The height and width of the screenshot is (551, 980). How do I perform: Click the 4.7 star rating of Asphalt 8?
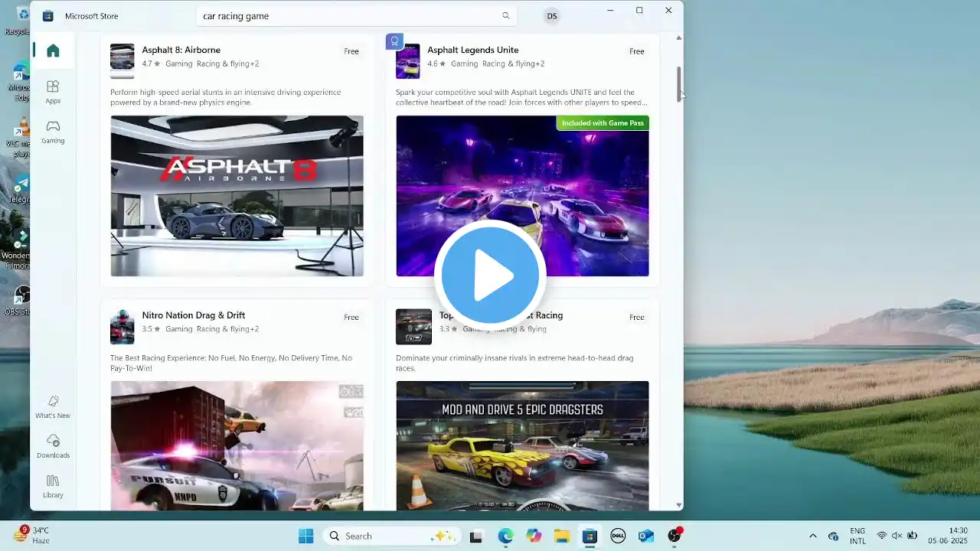151,64
